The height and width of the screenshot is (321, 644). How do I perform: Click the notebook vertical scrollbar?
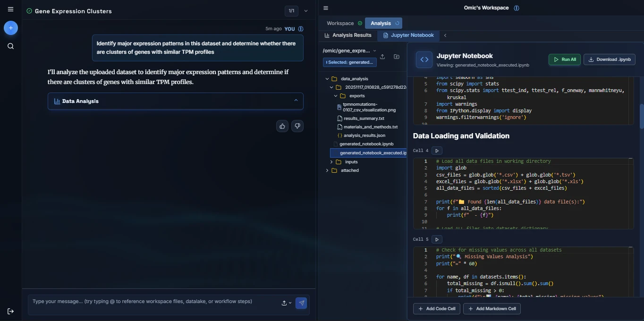click(642, 116)
